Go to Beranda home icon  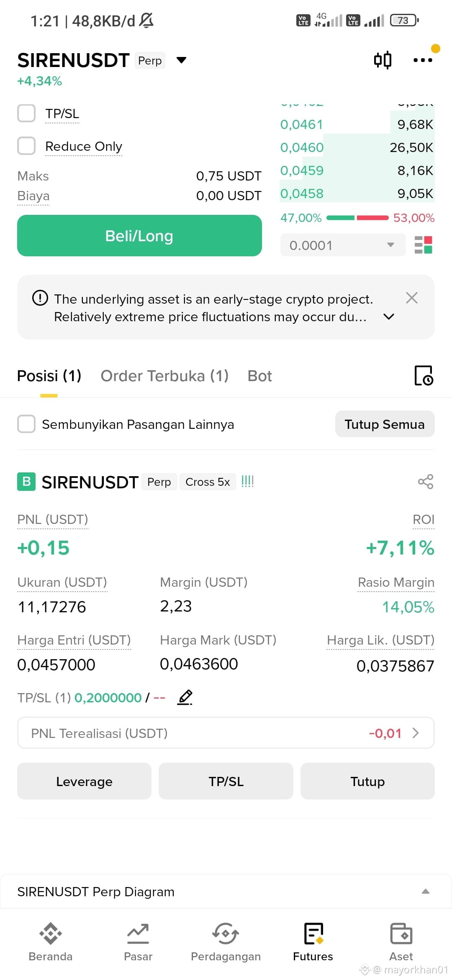click(51, 933)
